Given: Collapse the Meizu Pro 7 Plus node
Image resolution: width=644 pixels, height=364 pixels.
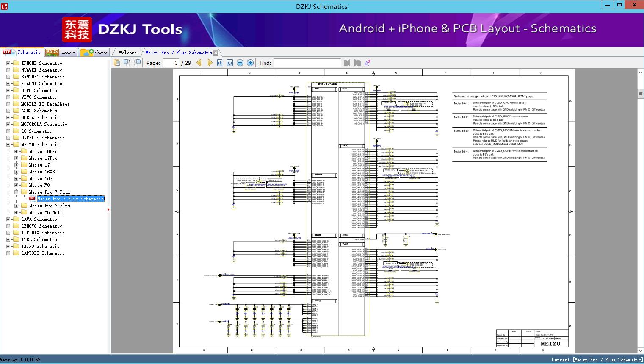Looking at the screenshot, I should click(x=16, y=192).
